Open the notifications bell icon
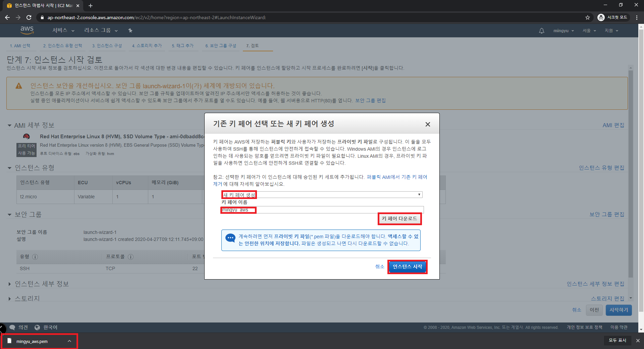644x349 pixels. (541, 31)
